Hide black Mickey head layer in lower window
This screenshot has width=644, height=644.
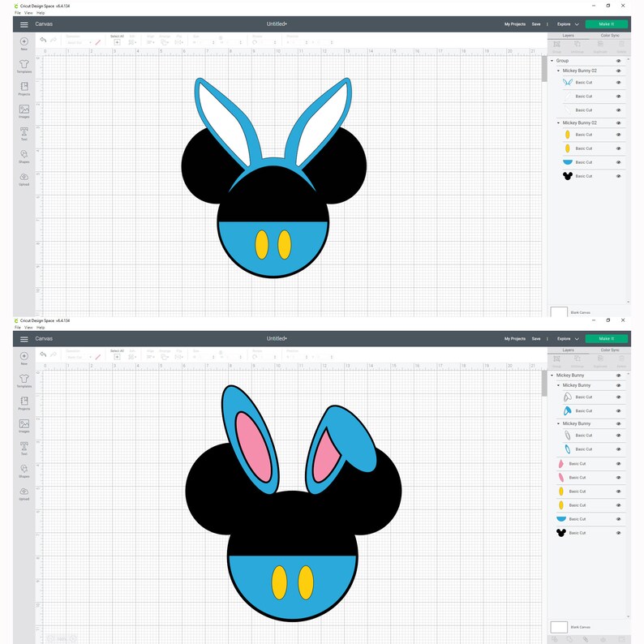619,533
